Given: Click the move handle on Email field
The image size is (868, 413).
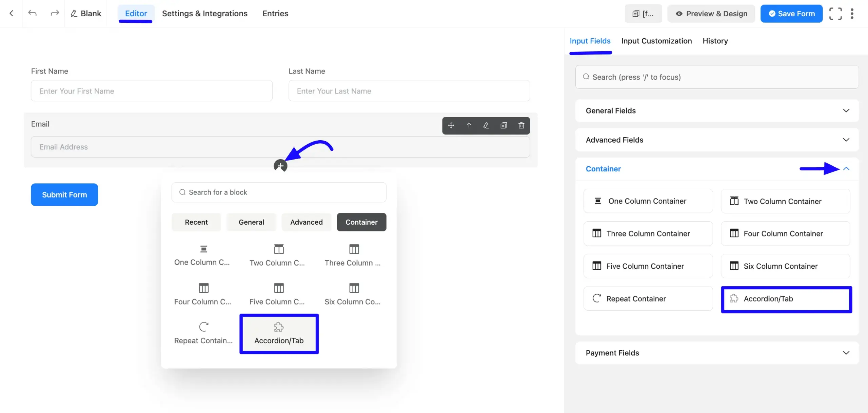Looking at the screenshot, I should point(451,125).
